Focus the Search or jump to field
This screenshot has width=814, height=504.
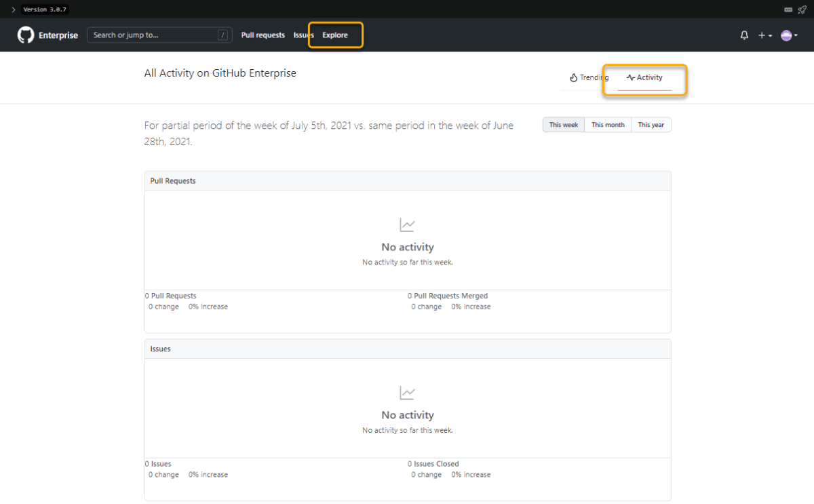pyautogui.click(x=159, y=35)
